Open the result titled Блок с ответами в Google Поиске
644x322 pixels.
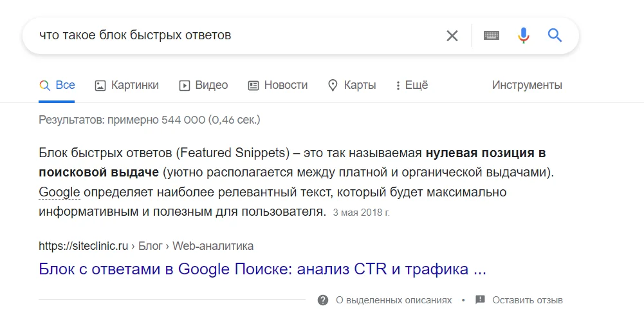(262, 269)
